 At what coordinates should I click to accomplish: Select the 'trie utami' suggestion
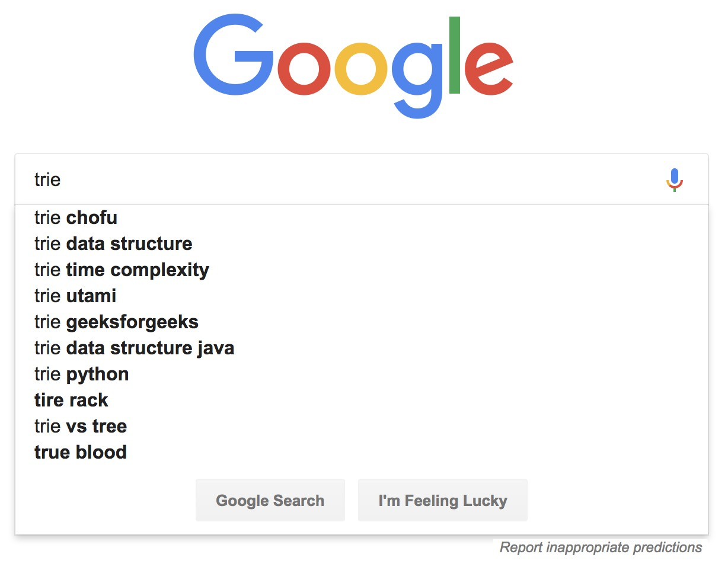(x=75, y=296)
